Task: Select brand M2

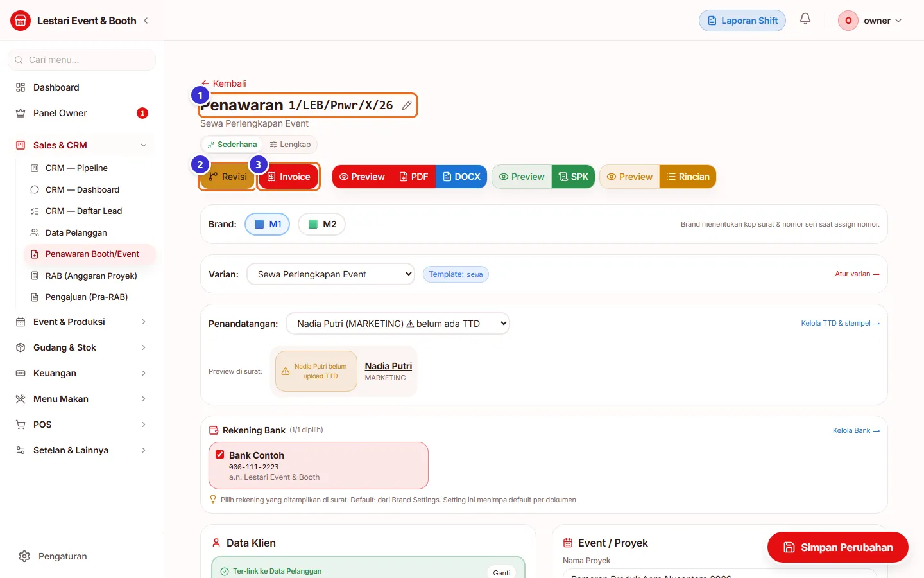Action: (x=321, y=224)
